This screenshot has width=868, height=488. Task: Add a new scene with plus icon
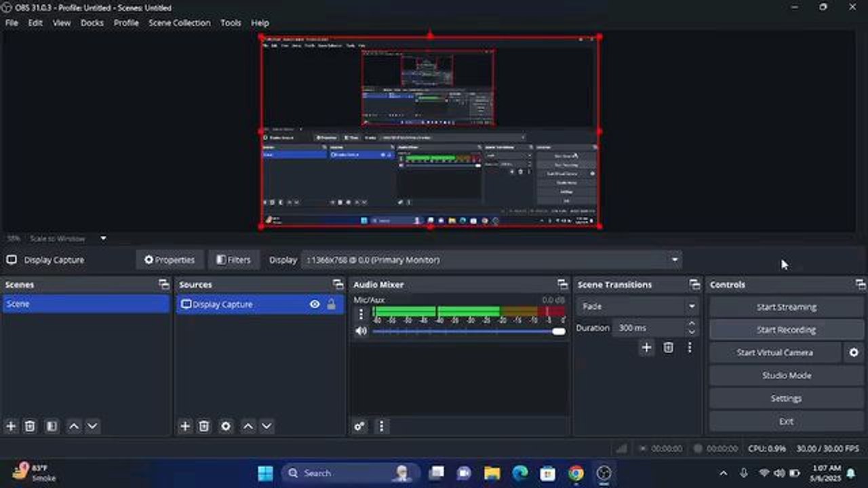[x=11, y=426]
